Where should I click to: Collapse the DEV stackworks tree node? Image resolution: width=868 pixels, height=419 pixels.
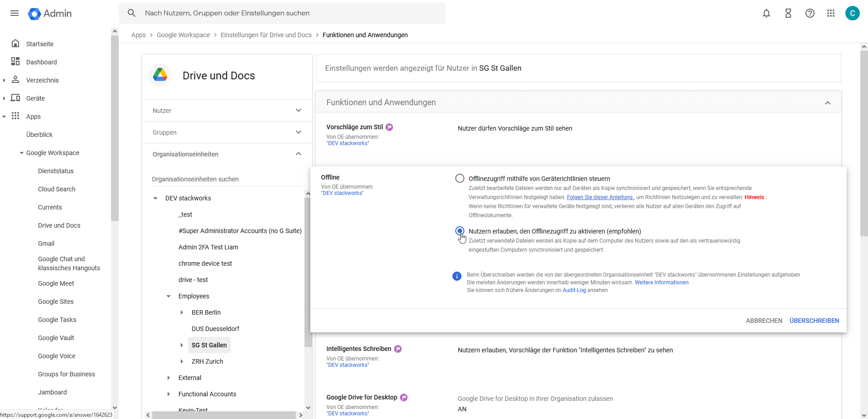pyautogui.click(x=155, y=198)
